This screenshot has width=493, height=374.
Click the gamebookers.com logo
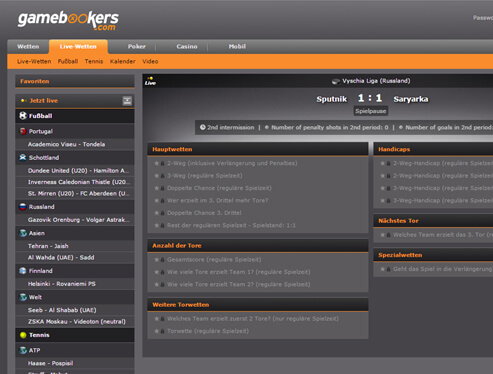coord(68,21)
